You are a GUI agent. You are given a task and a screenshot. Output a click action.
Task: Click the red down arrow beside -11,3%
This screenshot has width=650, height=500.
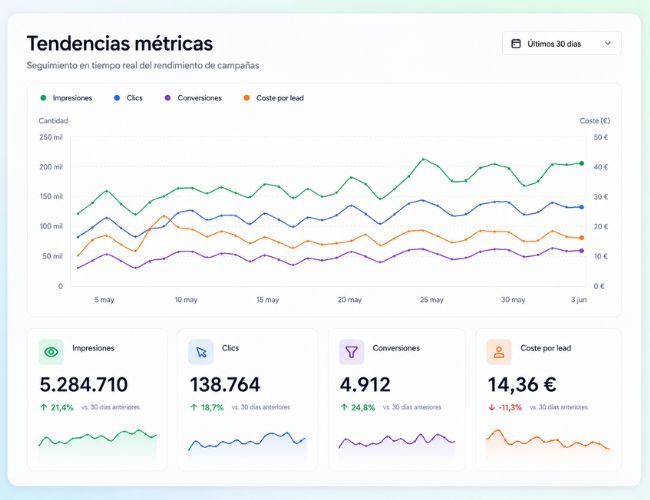click(492, 407)
